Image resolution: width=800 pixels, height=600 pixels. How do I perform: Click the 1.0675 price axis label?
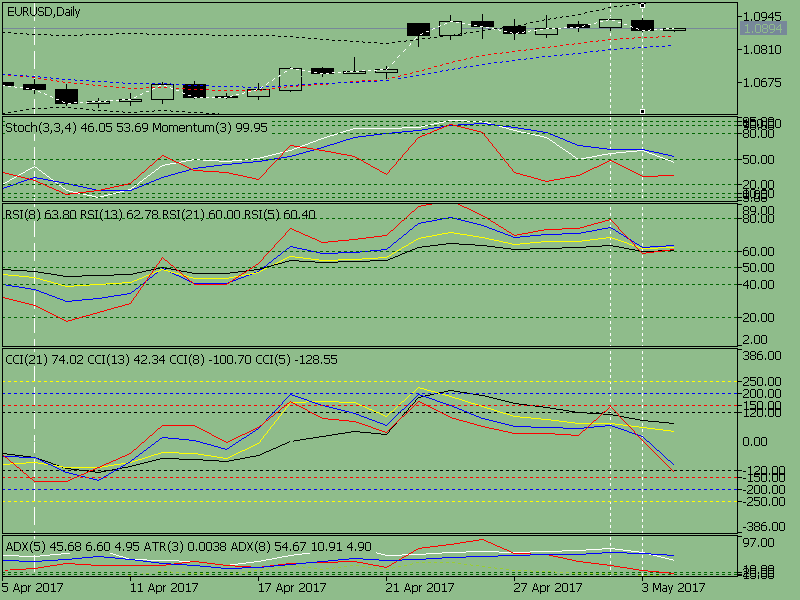click(x=763, y=83)
